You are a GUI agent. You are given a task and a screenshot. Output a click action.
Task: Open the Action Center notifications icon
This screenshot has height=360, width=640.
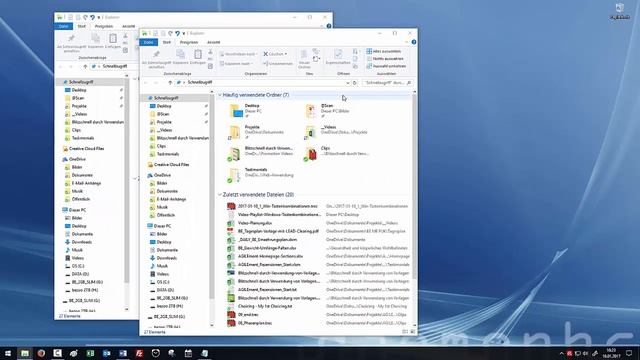629,353
